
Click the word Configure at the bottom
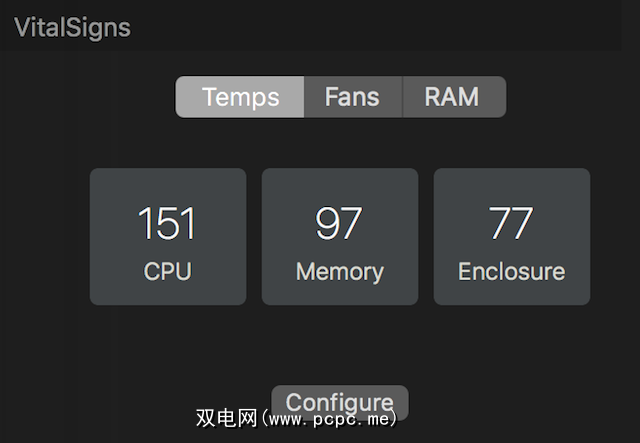tap(340, 402)
